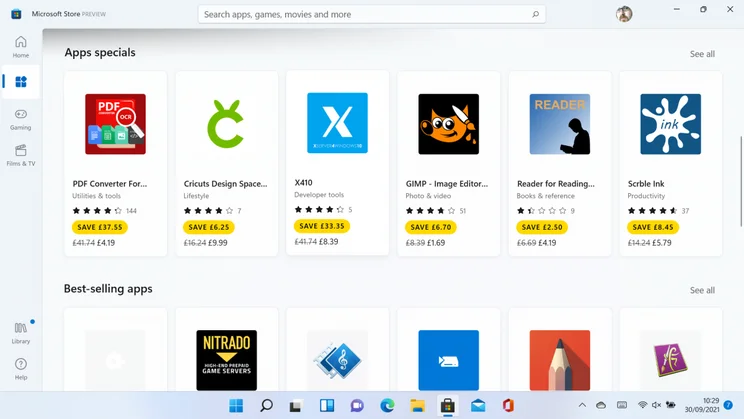
Task: Open taskbar Search
Action: 266,406
